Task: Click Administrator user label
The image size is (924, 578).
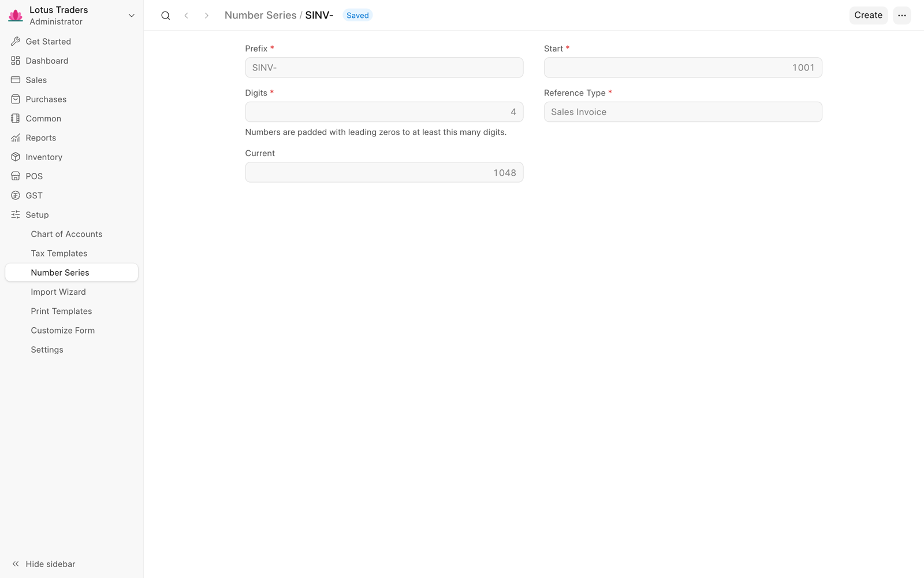Action: click(56, 22)
